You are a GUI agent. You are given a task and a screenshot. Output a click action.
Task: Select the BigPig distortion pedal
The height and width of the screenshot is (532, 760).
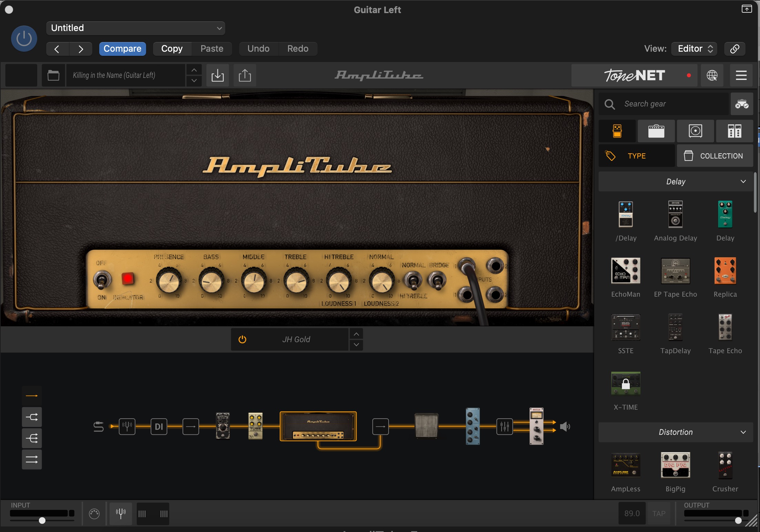(x=675, y=465)
